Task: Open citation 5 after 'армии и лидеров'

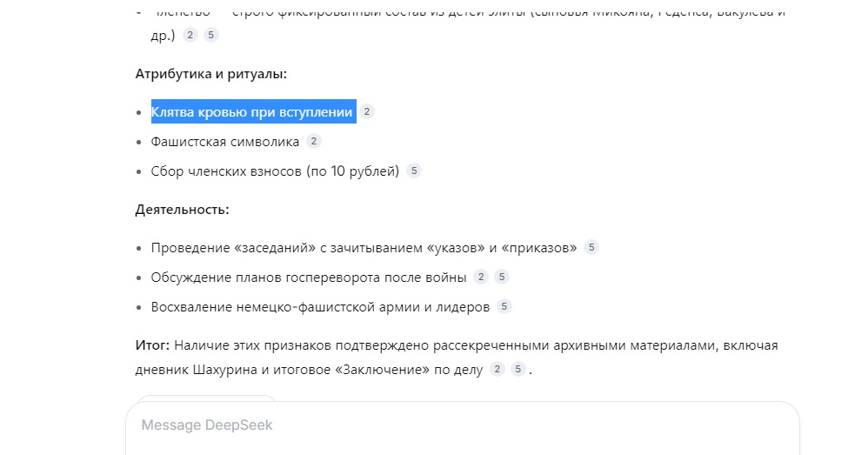Action: tap(504, 306)
